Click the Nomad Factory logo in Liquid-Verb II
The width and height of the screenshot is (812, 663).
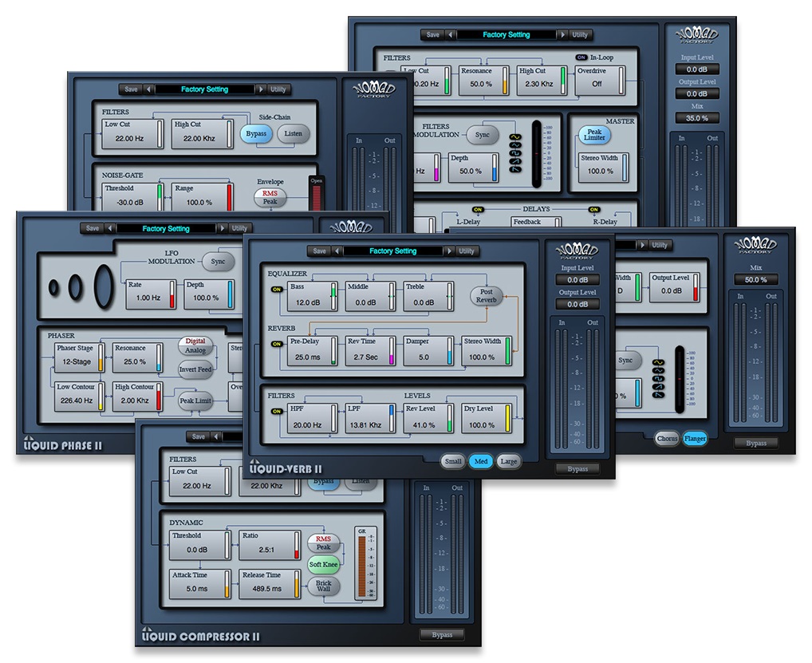577,252
